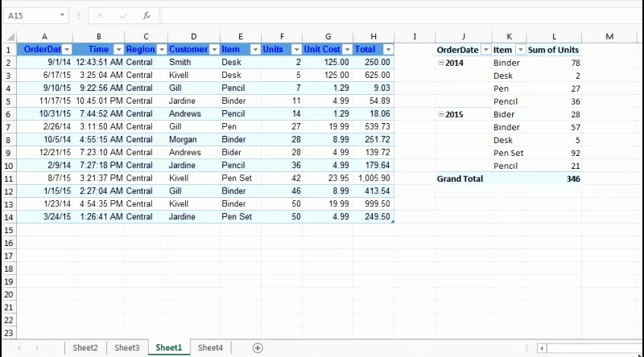Click the total cell '9.03'
This screenshot has height=357, width=644.
pyautogui.click(x=374, y=88)
